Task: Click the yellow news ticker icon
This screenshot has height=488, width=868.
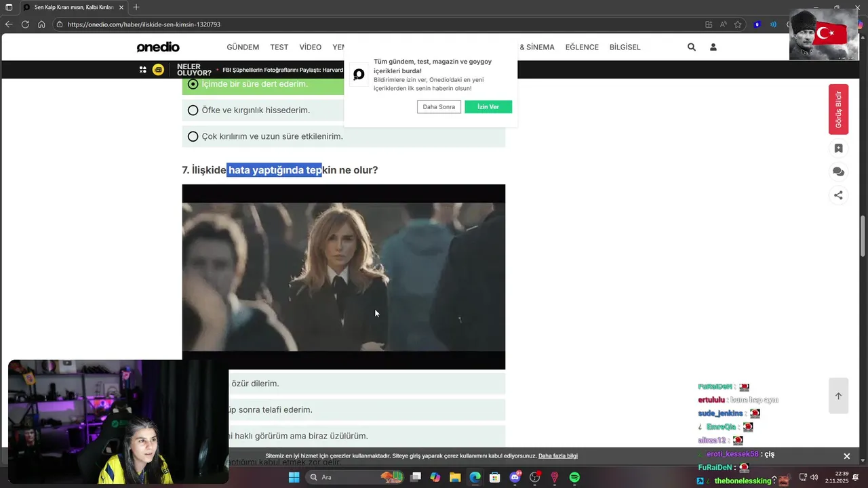Action: (x=158, y=70)
